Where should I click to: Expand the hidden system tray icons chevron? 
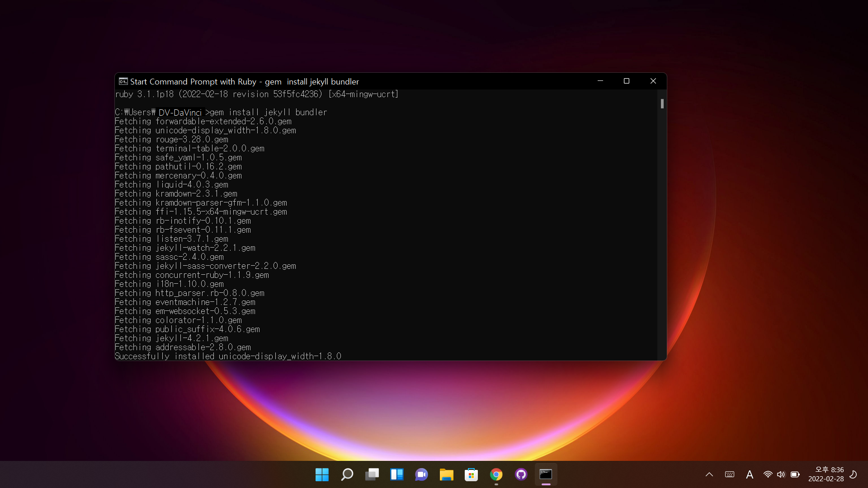coord(709,474)
